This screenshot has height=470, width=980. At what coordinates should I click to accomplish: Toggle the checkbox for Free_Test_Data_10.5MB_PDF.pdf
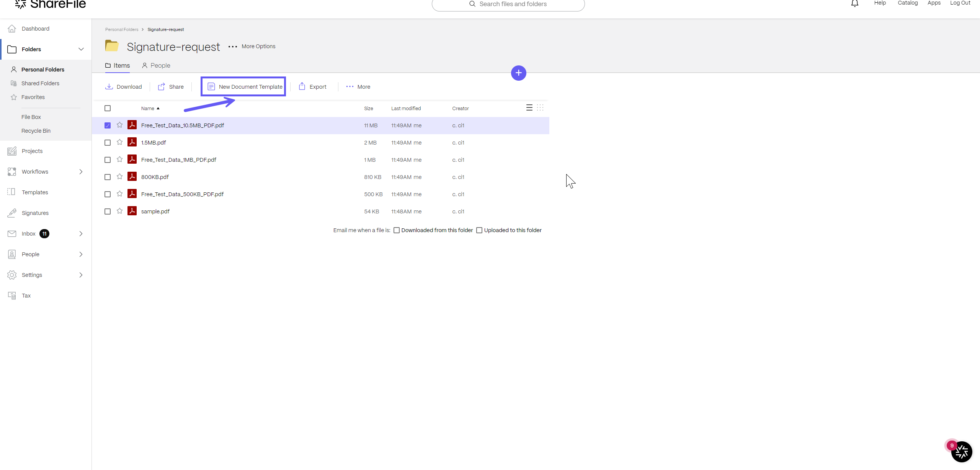coord(108,125)
